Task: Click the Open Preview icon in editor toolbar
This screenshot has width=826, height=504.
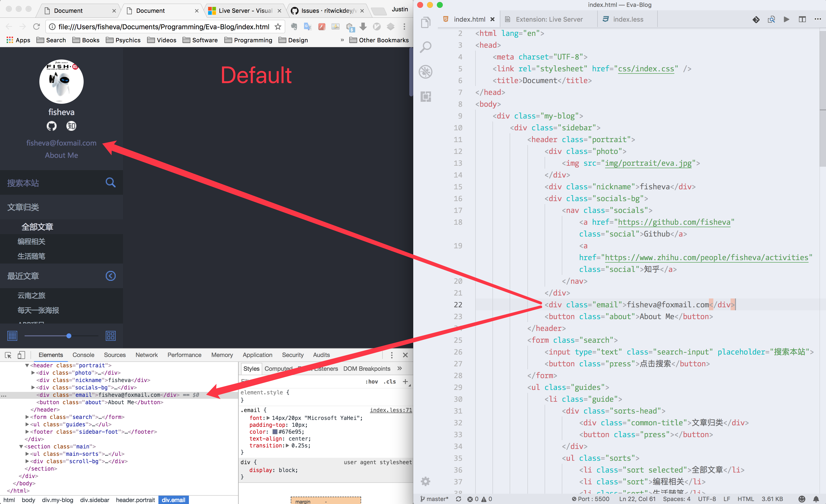Action: [771, 19]
